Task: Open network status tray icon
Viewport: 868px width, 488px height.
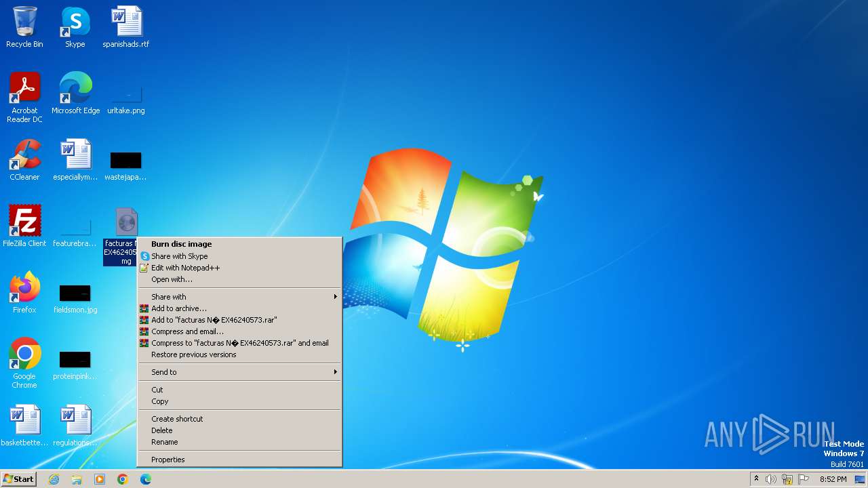Action: coord(787,479)
